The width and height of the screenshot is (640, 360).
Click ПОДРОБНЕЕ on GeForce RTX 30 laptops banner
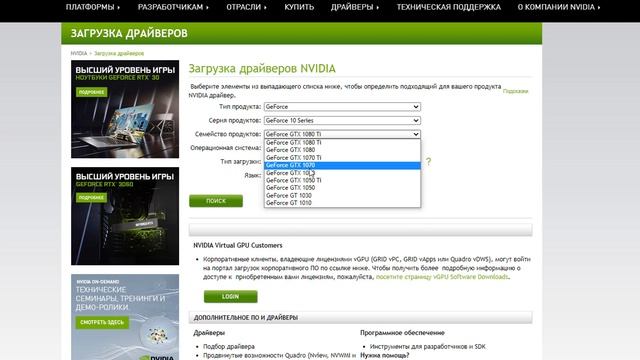point(91,92)
